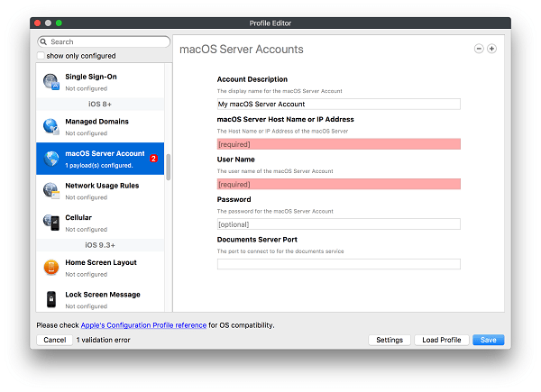Image resolution: width=541 pixels, height=392 pixels.
Task: Click the red badge showing 2 errors
Action: (153, 159)
